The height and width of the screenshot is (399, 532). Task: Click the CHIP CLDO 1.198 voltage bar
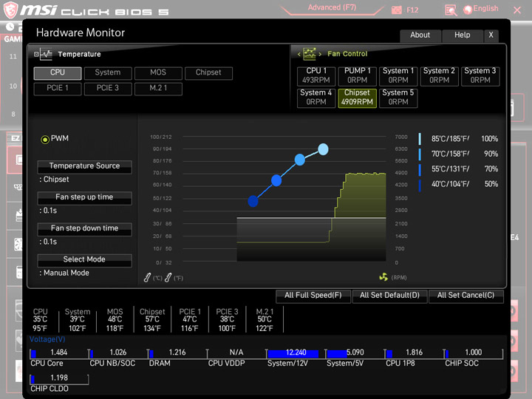59,379
